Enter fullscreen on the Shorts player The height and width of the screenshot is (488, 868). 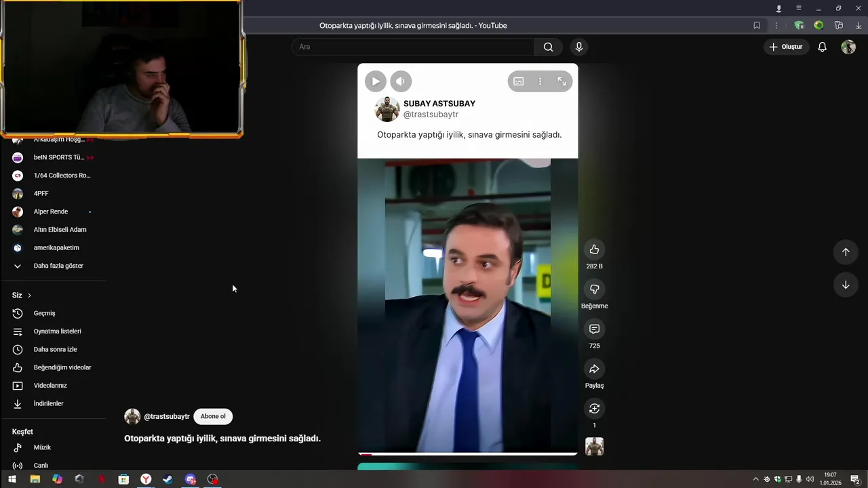coord(561,81)
